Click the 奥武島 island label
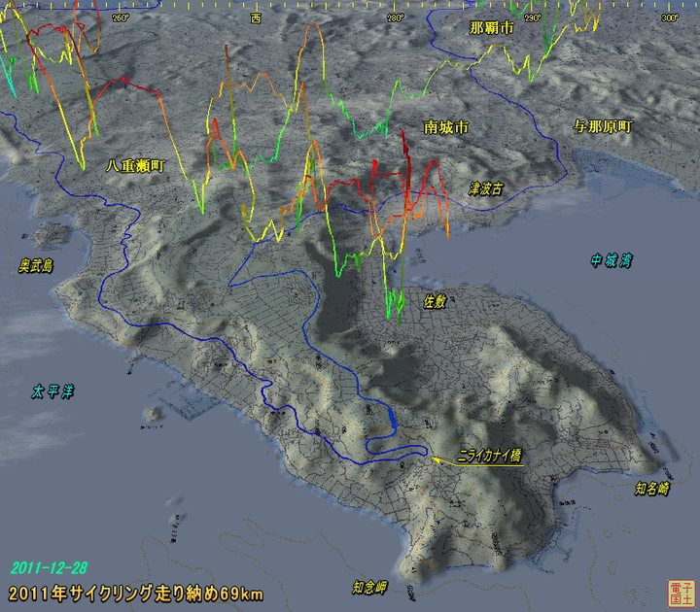 (36, 264)
